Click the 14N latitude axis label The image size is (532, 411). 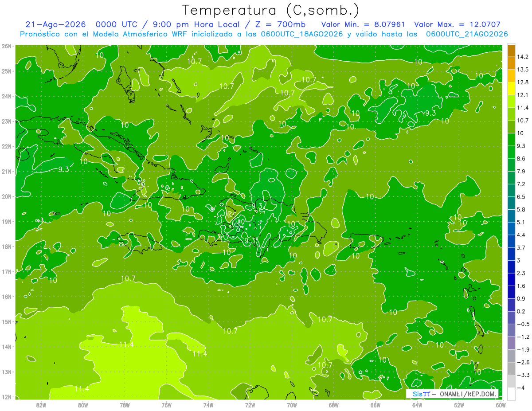click(x=7, y=347)
